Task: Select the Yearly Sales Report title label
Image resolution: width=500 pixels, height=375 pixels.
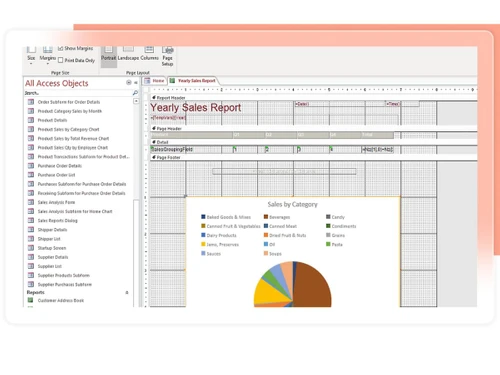Action: point(196,108)
